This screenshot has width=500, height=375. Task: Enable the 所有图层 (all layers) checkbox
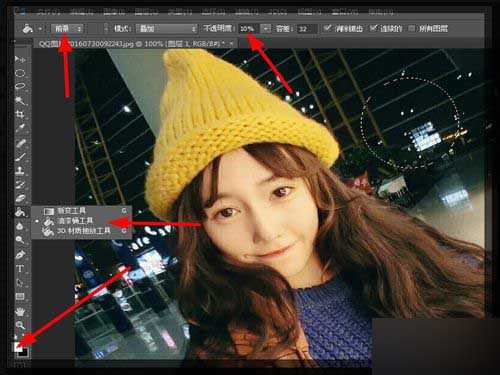tap(412, 28)
